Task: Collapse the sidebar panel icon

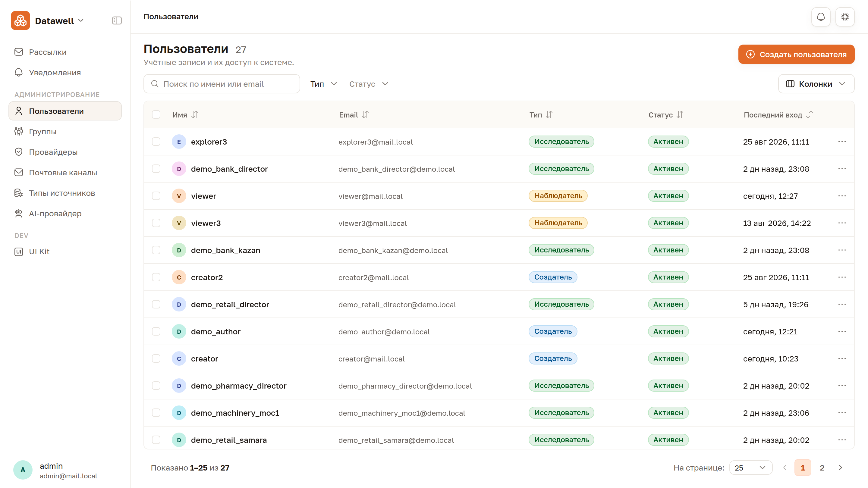Action: [x=117, y=20]
